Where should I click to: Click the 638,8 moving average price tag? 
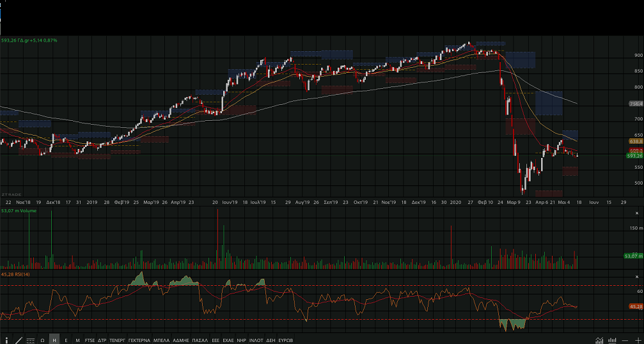click(x=636, y=141)
